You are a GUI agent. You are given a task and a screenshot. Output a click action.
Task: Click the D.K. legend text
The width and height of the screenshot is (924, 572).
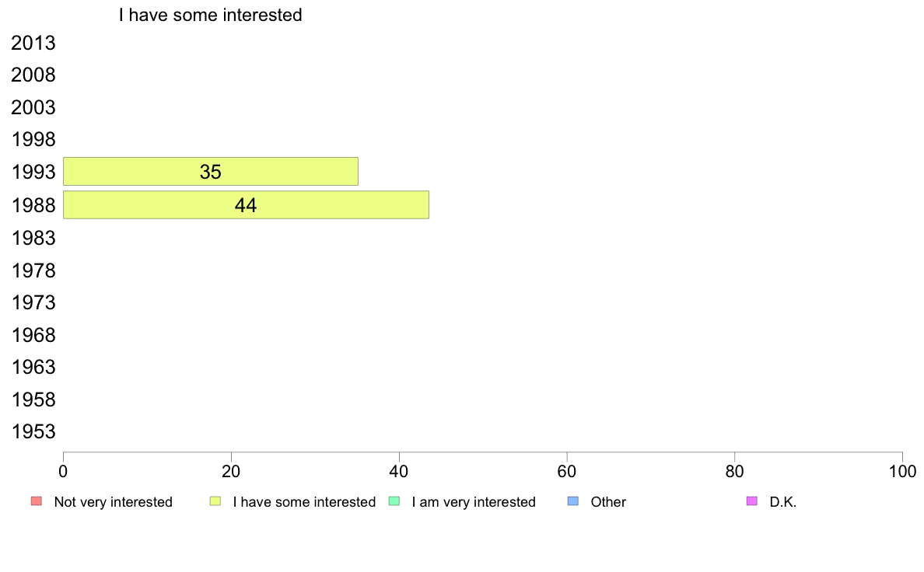783,502
